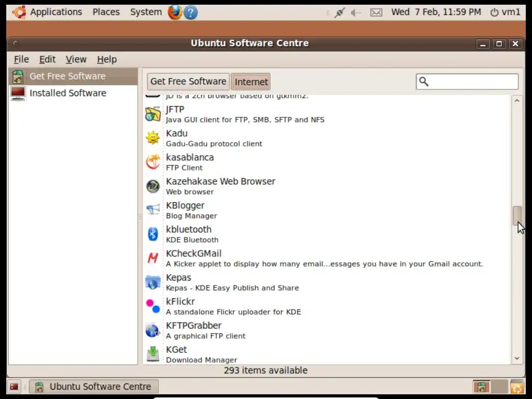Click the Installed Software monitor icon
Viewport: 532px width, 399px height.
(18, 94)
